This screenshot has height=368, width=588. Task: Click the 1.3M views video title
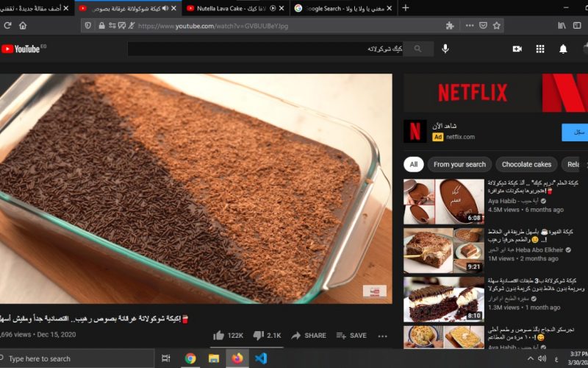point(537,284)
